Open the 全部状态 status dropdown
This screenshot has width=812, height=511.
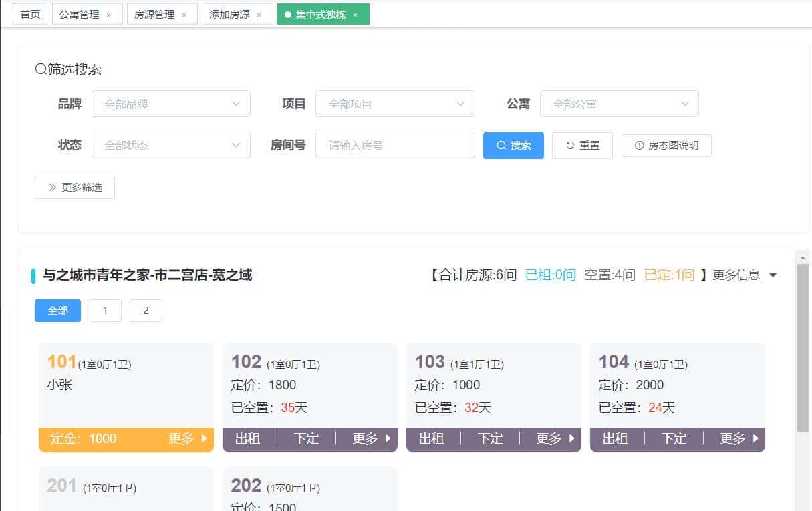170,145
